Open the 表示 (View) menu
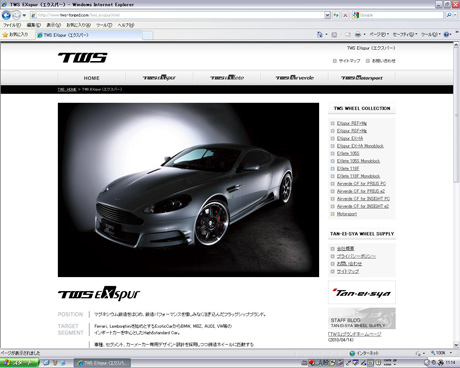Screen dimensions: 460x368 coord(53,25)
